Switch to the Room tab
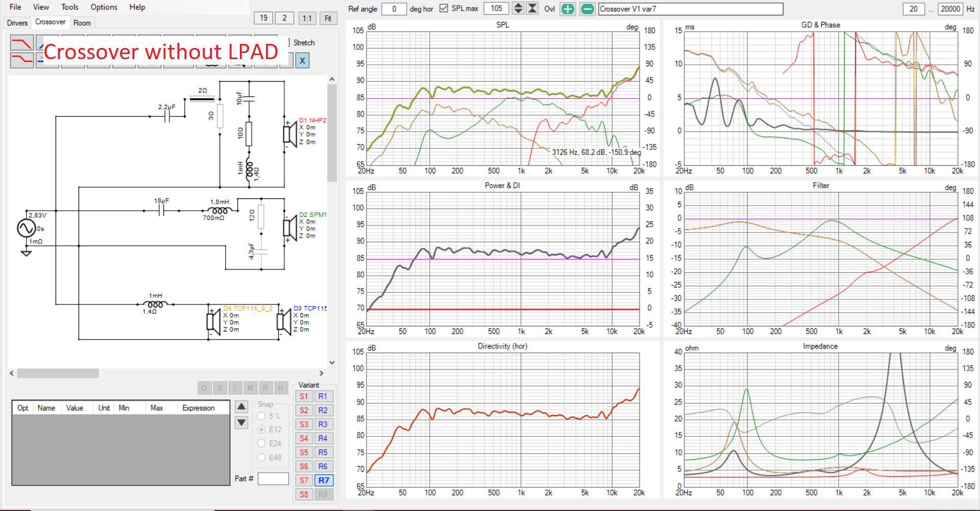This screenshot has height=511, width=980. coord(82,23)
